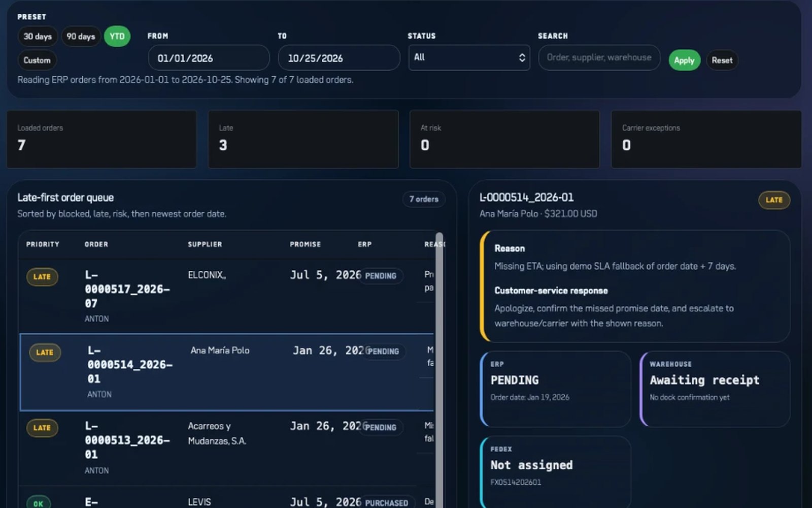Sort by the ERP column header
Image resolution: width=812 pixels, height=508 pixels.
[364, 244]
